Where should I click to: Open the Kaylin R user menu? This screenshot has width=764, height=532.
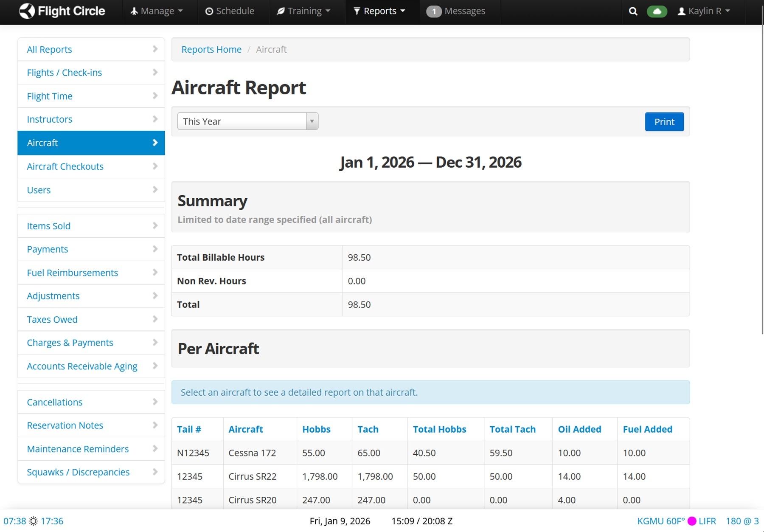704,11
